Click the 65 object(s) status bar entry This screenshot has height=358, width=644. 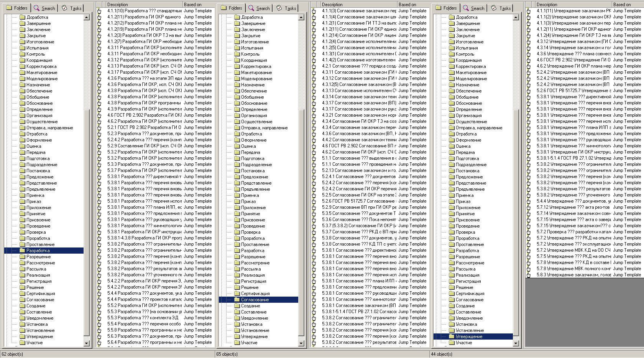[x=227, y=354]
